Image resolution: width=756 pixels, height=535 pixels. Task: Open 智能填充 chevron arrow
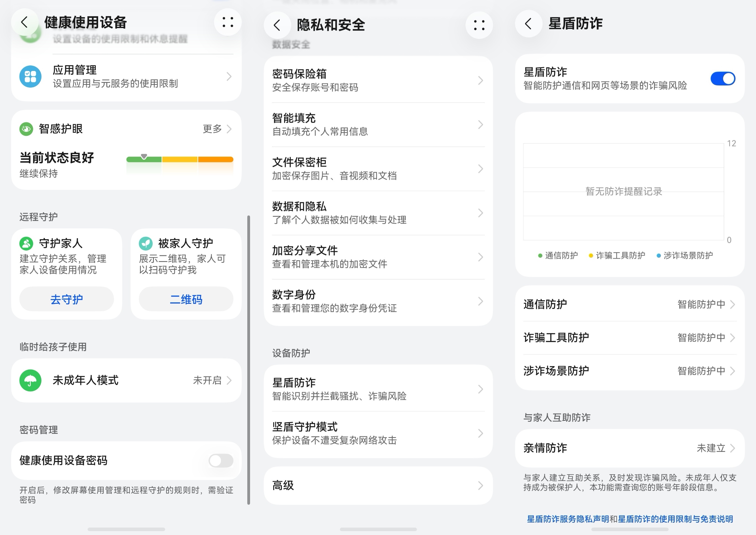tap(481, 124)
